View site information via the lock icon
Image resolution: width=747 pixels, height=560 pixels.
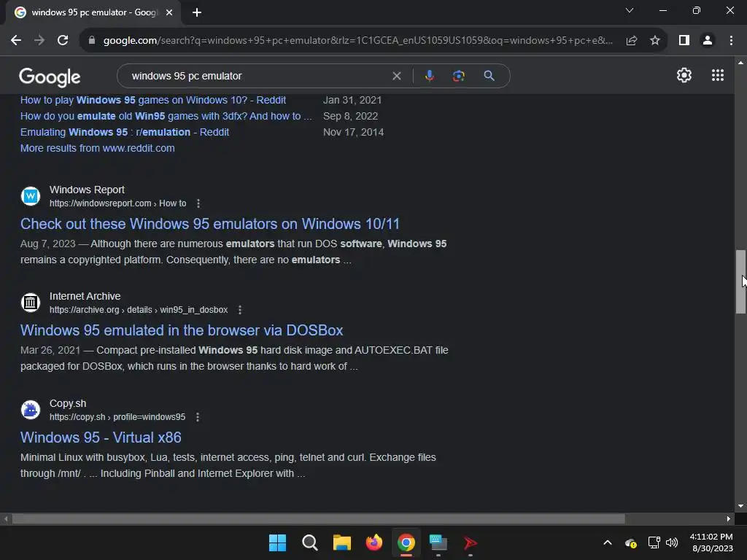pos(92,41)
